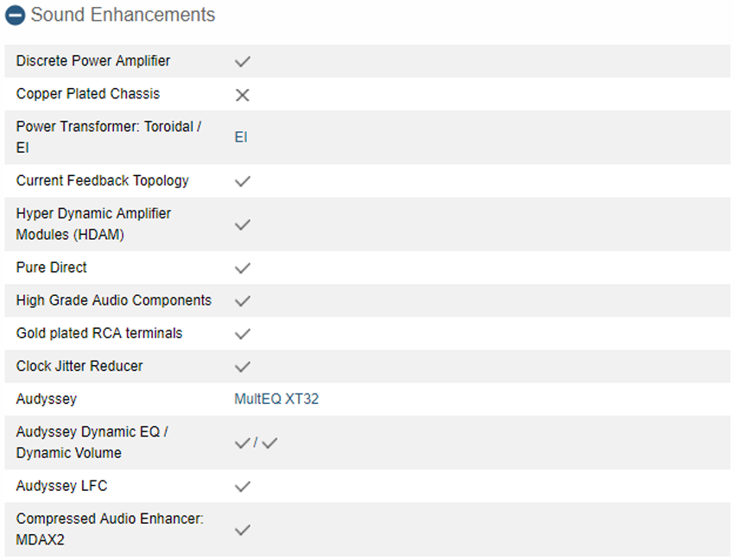Viewport: 734px width, 560px height.
Task: Select the Copper Plated Chassis label
Action: tap(88, 93)
